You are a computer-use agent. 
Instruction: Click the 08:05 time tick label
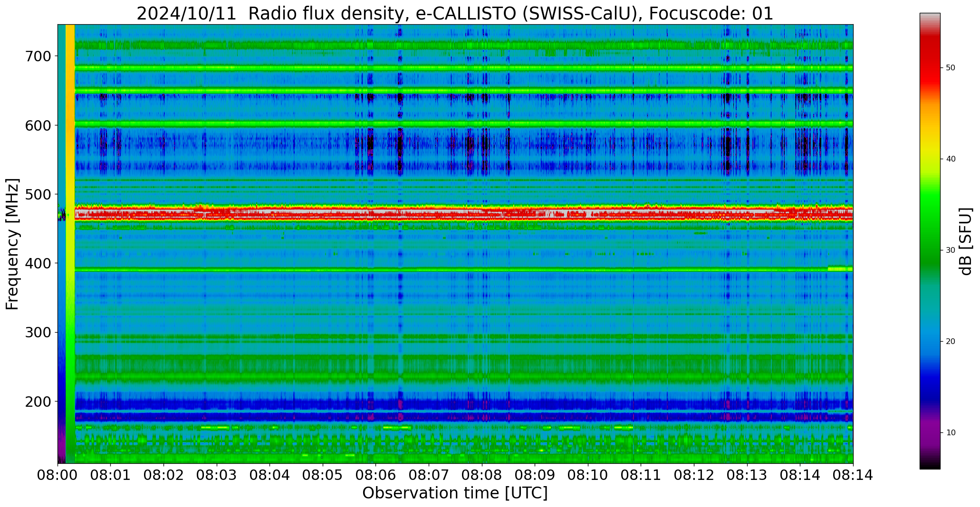point(323,476)
